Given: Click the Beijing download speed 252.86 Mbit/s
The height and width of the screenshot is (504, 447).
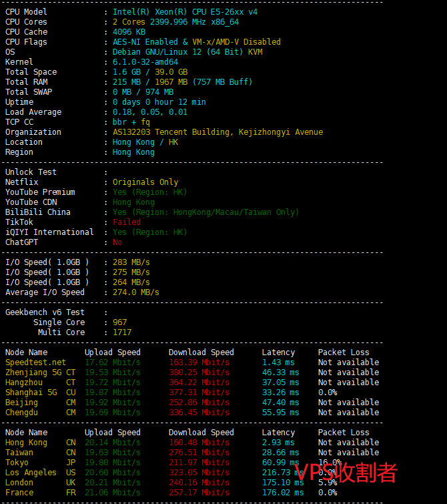Looking at the screenshot, I should [x=199, y=403].
